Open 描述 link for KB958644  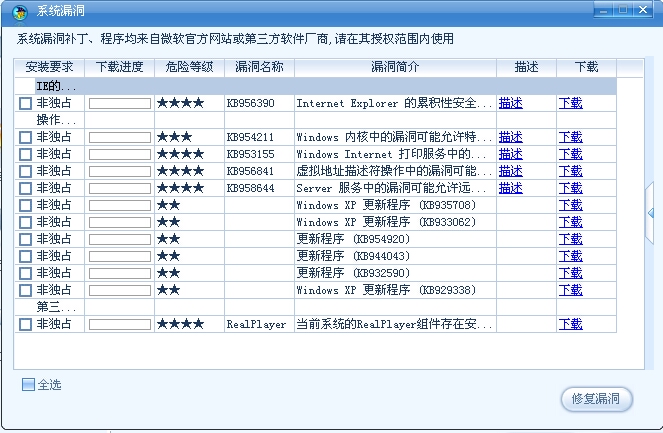pyautogui.click(x=510, y=188)
